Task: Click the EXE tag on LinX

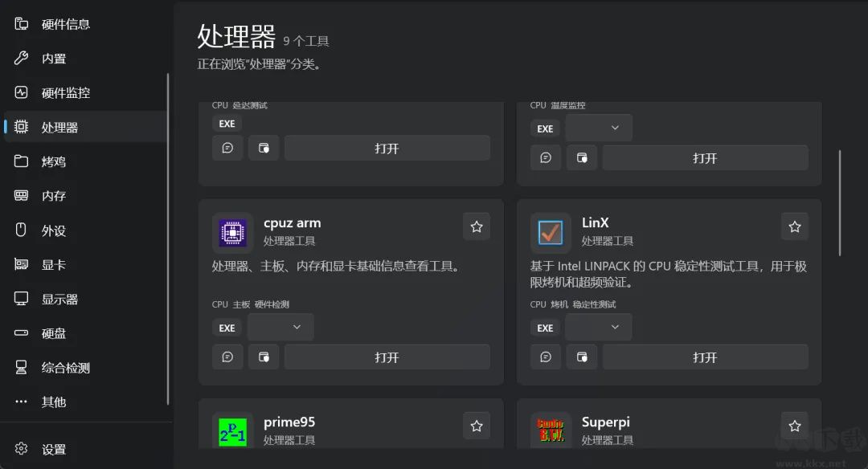Action: [x=545, y=328]
